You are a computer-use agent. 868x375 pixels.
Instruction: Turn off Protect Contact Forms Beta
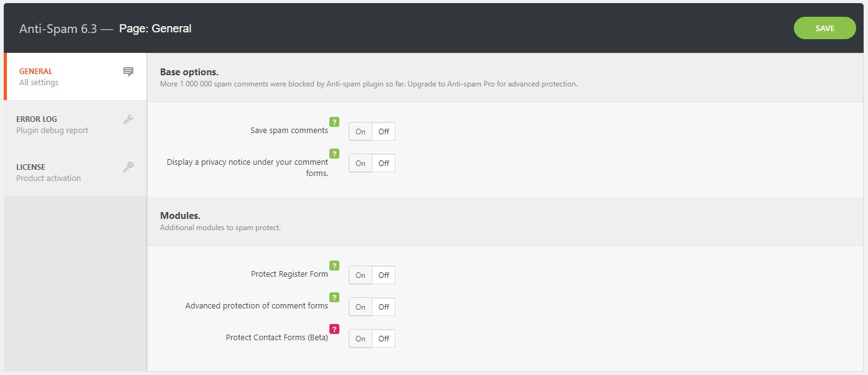383,338
